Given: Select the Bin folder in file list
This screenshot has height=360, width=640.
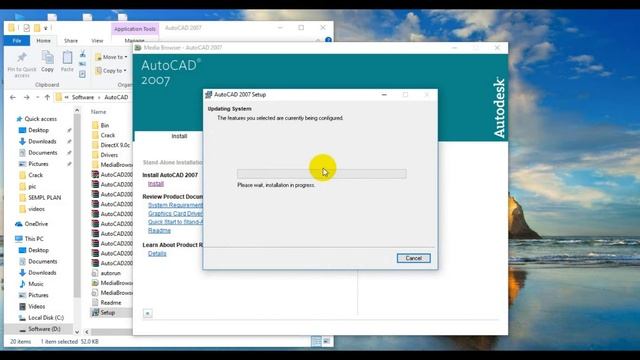Looking at the screenshot, I should [x=104, y=125].
